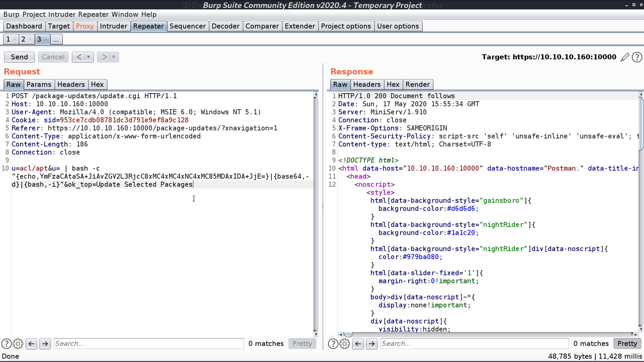Image resolution: width=644 pixels, height=362 pixels.
Task: Toggle Pretty formatting in response panel
Action: point(627,344)
